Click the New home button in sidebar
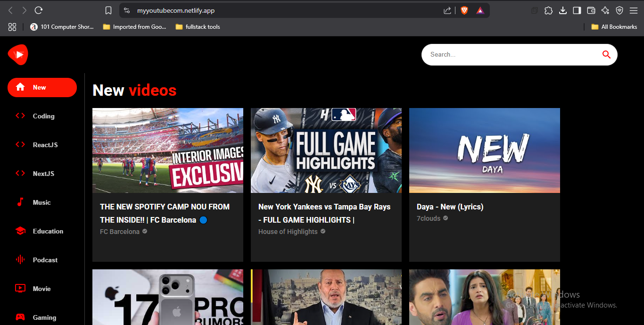Image resolution: width=644 pixels, height=325 pixels. coord(42,87)
